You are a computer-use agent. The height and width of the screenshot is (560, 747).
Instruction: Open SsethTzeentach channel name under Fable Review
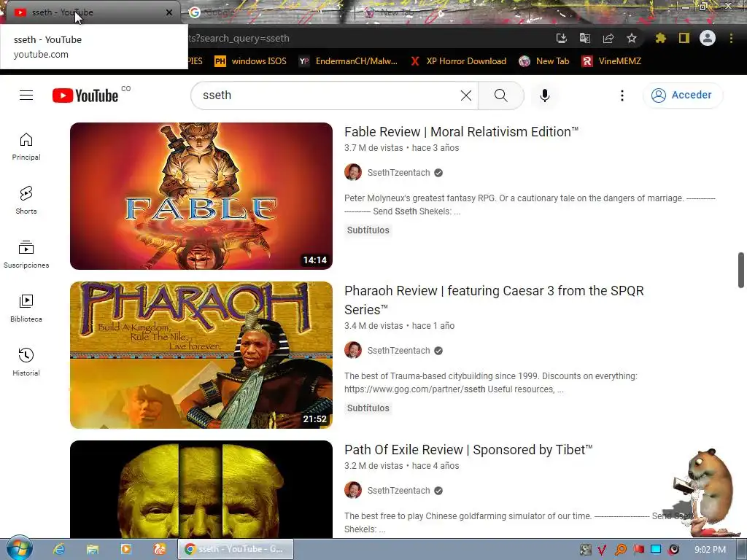point(398,172)
